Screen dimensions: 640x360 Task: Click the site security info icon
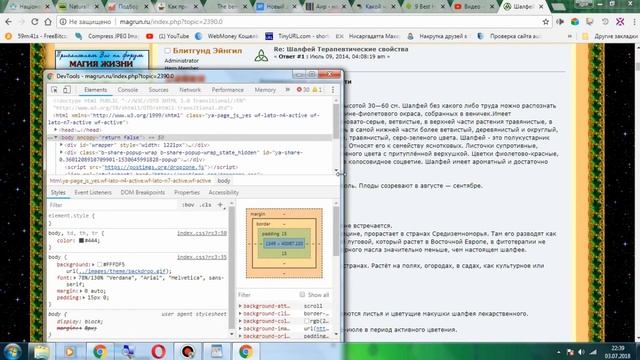click(63, 22)
